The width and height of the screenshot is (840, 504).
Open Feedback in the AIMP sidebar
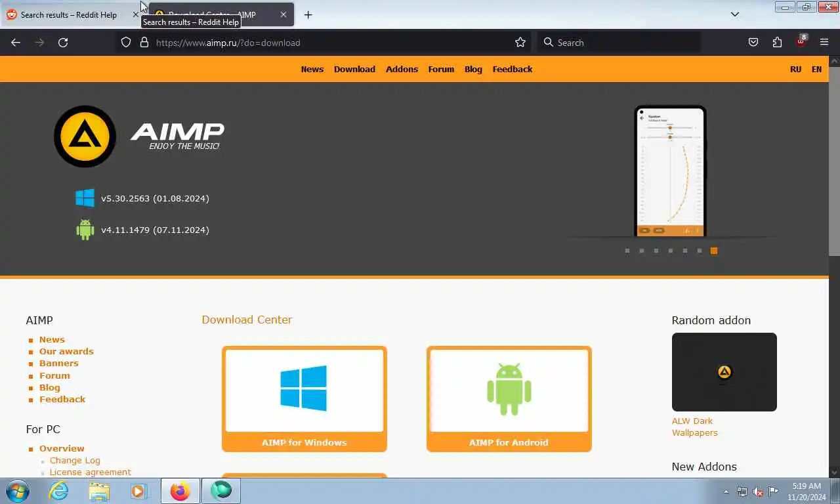point(62,399)
